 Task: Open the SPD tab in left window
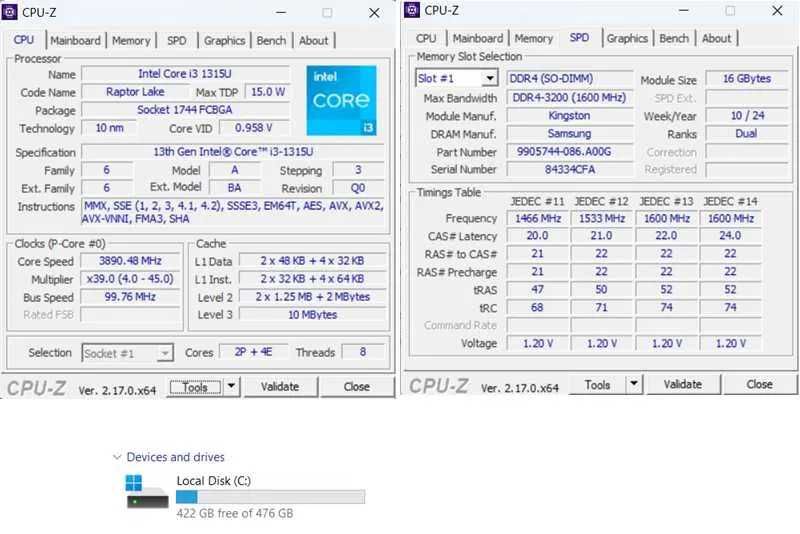177,40
